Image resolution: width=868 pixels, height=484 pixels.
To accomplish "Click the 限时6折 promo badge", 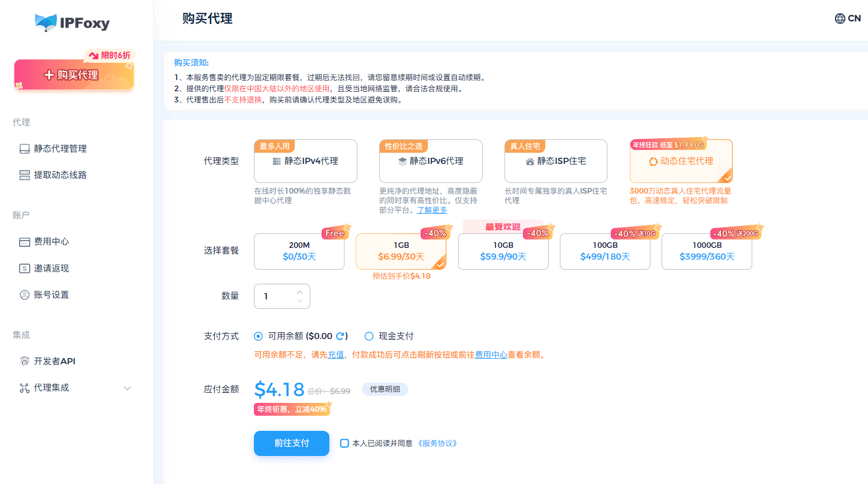I will click(x=110, y=55).
